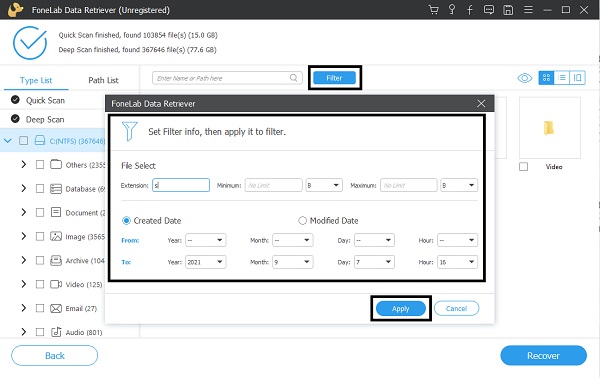Click the Filter button
The image size is (600, 378).
click(334, 78)
